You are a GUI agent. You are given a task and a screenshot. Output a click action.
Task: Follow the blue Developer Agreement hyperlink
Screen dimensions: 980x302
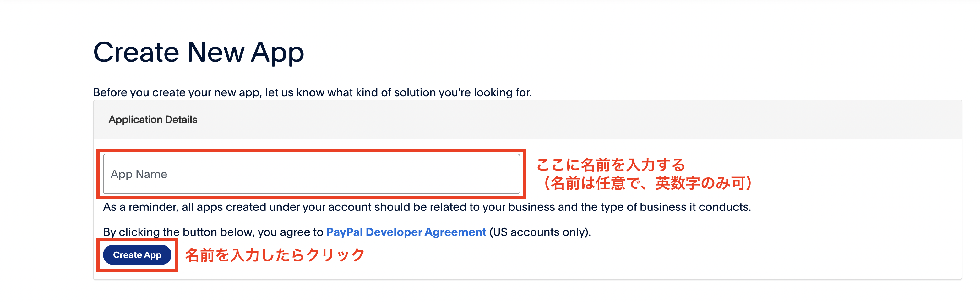click(x=406, y=232)
